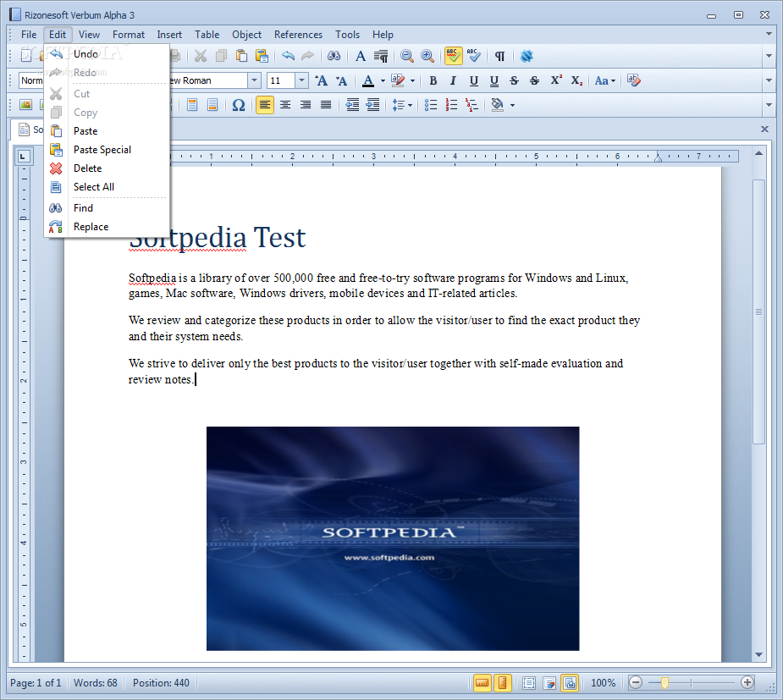Toggle Italic formatting
The image size is (783, 700).
click(x=453, y=80)
